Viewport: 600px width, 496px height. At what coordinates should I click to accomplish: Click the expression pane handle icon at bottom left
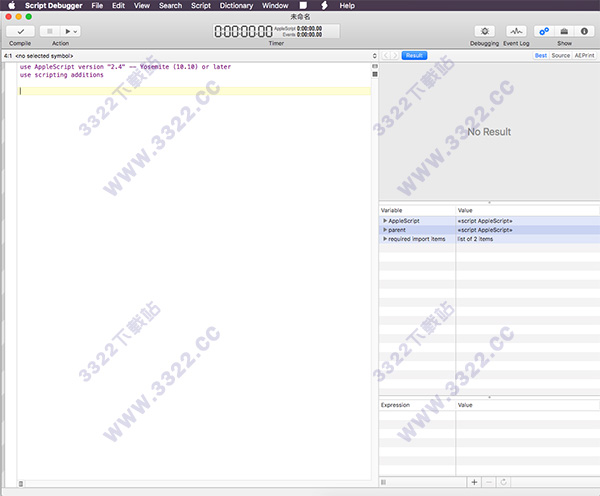[x=383, y=482]
